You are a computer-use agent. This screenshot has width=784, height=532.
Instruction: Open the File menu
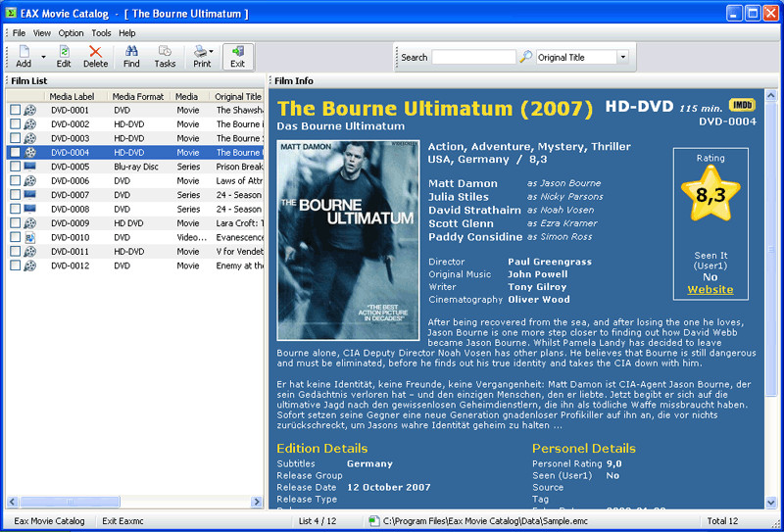(x=19, y=33)
